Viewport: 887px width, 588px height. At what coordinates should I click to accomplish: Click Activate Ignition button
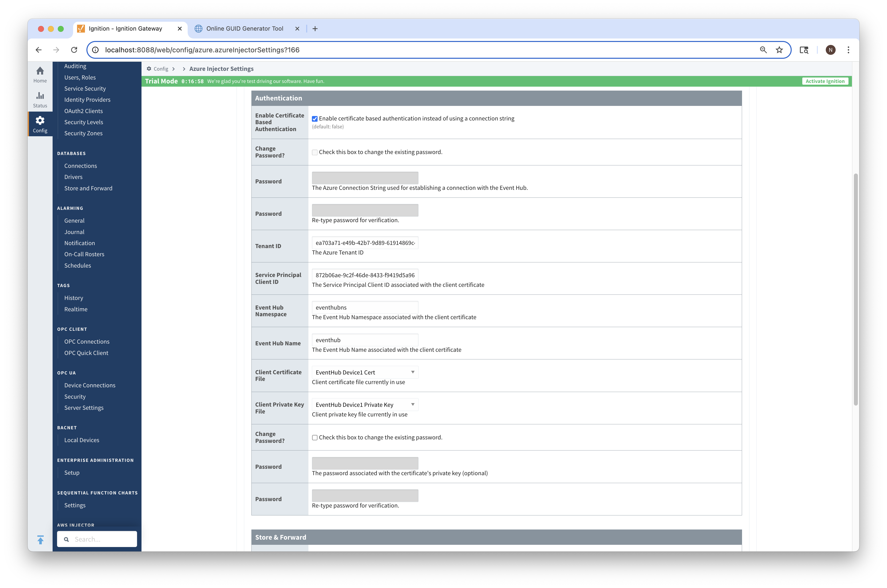click(x=825, y=81)
